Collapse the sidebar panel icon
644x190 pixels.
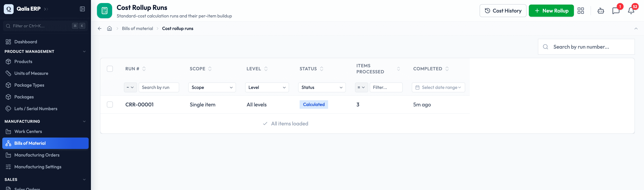(82, 9)
